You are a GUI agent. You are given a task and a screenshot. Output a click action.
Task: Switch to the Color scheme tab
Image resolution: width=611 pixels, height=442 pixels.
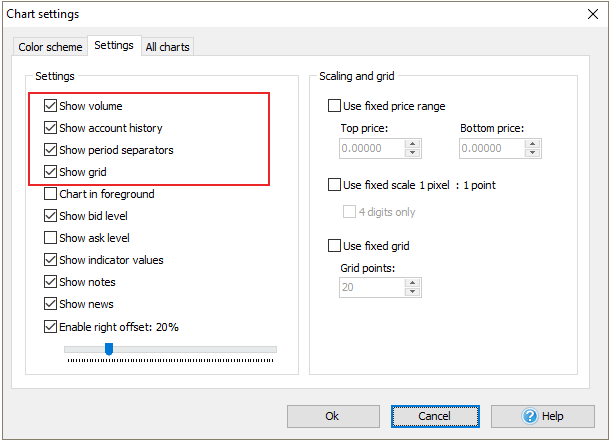[49, 47]
